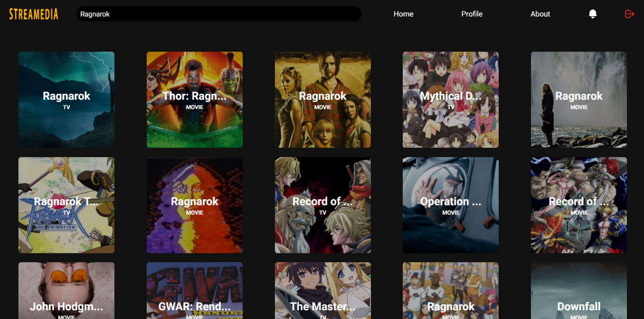
Task: Open the Record of ... movie card
Action: pos(579,205)
